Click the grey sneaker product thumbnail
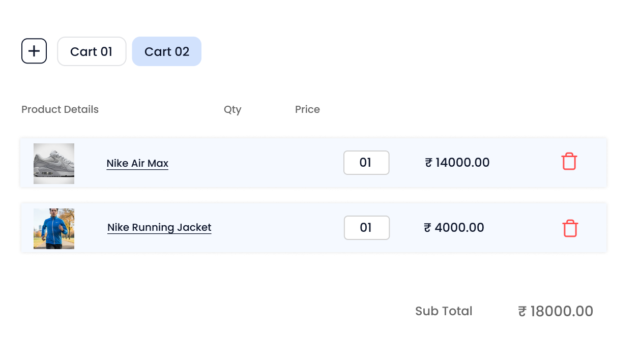This screenshot has width=640, height=364. point(54,164)
